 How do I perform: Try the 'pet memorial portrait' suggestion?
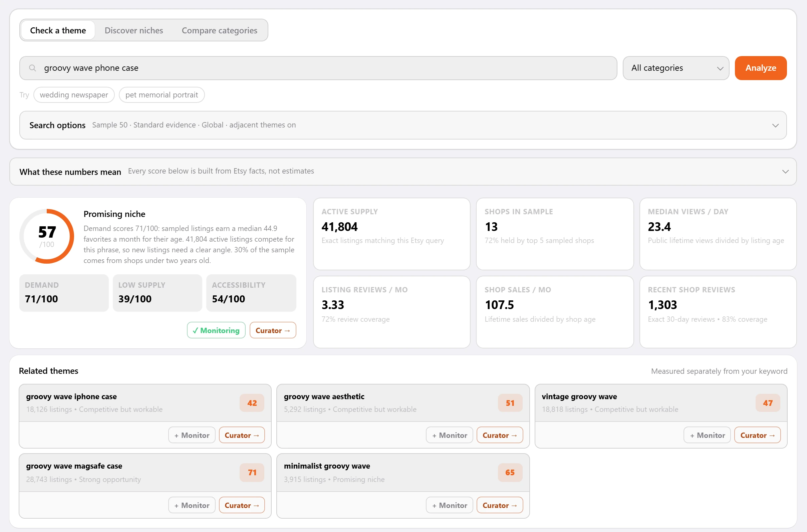[x=162, y=95]
